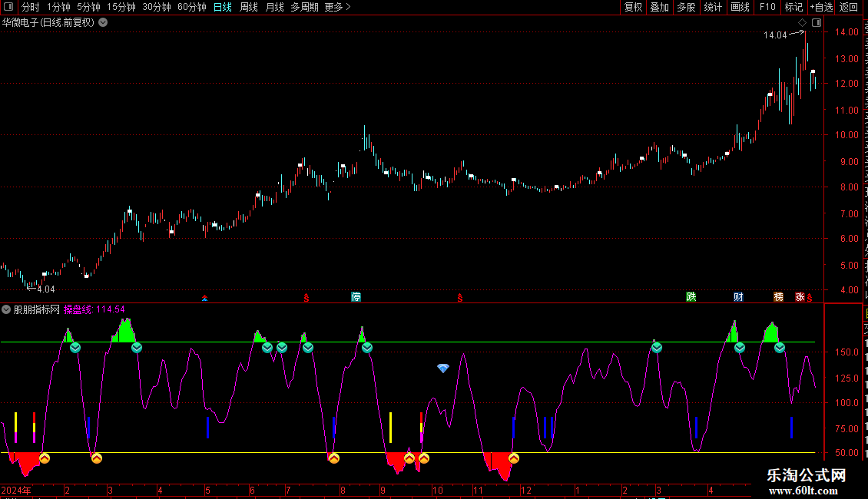The height and width of the screenshot is (499, 868).
Task: Click the blue diamond signal icon in indicator
Action: 443,368
